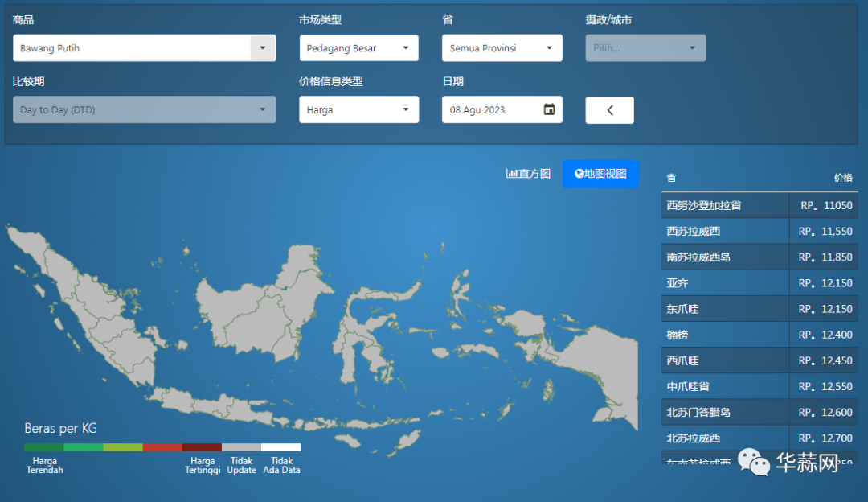Screen dimensions: 868x502
Task: Select the 北苏拉威西 row
Action: (x=759, y=438)
